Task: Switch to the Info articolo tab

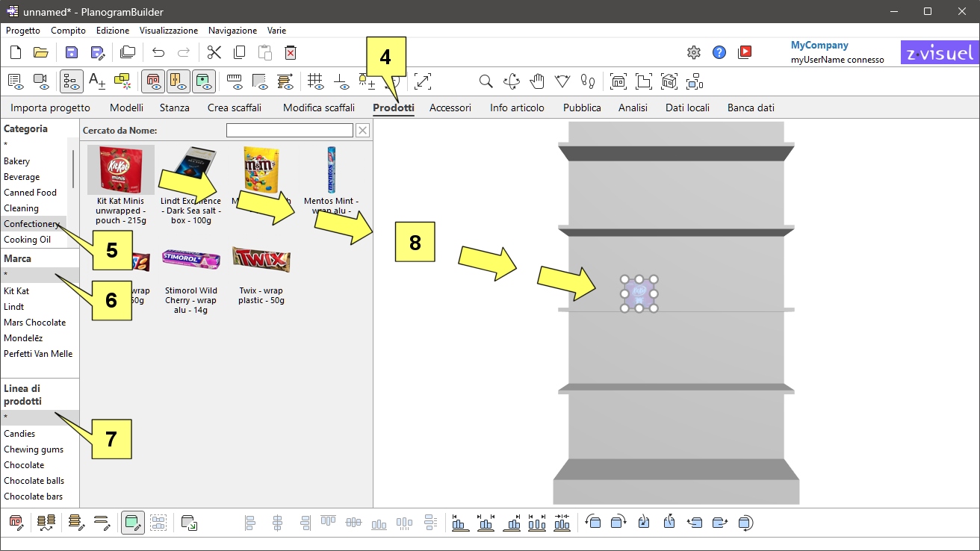Action: click(x=517, y=108)
